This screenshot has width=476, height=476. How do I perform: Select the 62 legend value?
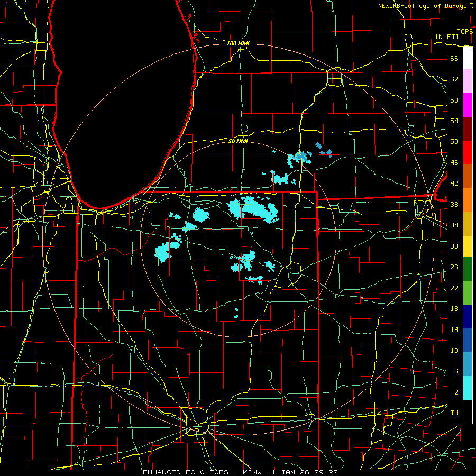(x=454, y=79)
